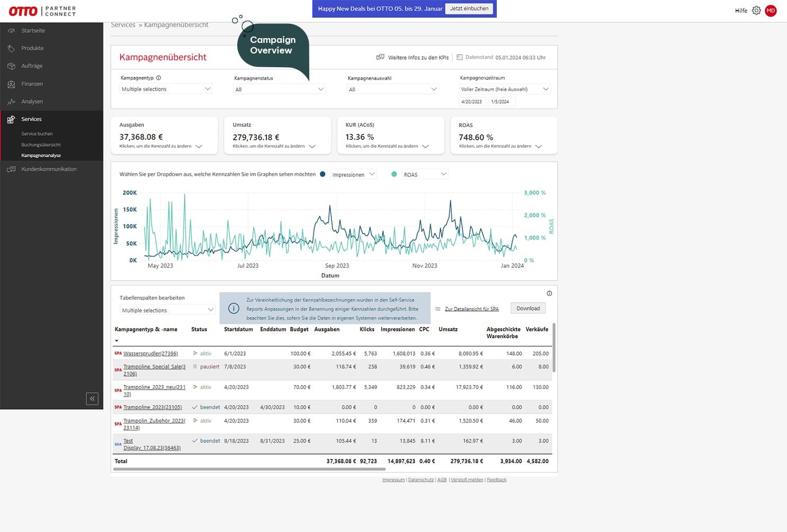Click the Analysen chart icon in sidebar

[x=11, y=102]
